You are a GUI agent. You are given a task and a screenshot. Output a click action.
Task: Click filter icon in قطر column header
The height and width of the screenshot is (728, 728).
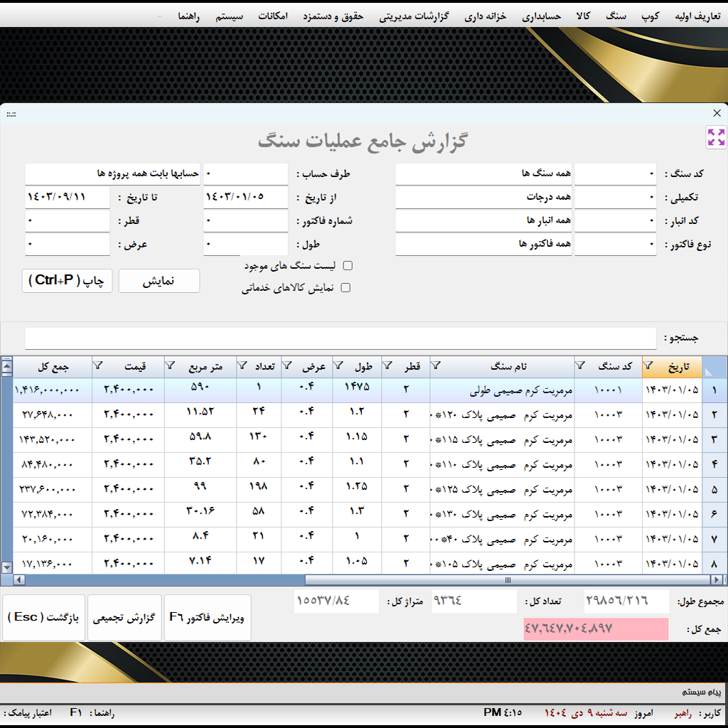388,366
